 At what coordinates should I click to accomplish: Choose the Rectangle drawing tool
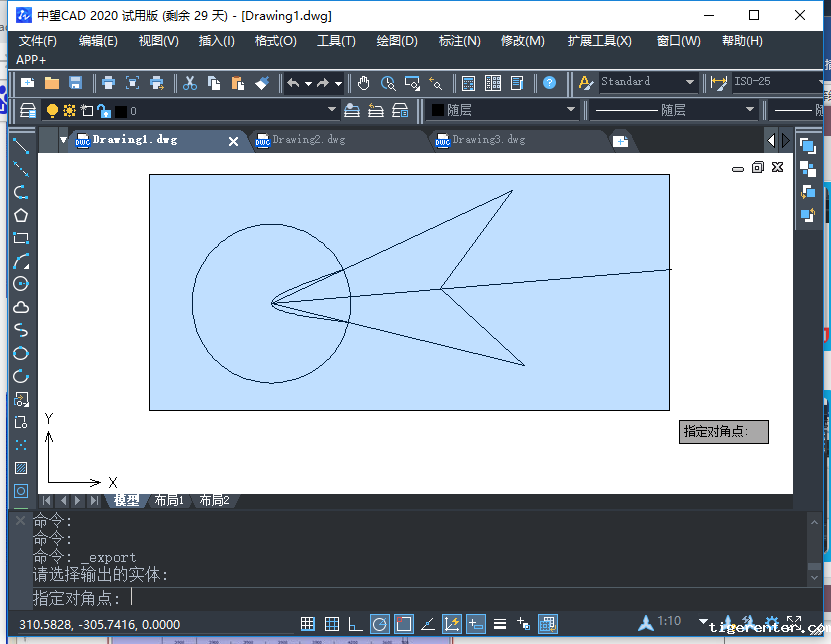pos(20,238)
